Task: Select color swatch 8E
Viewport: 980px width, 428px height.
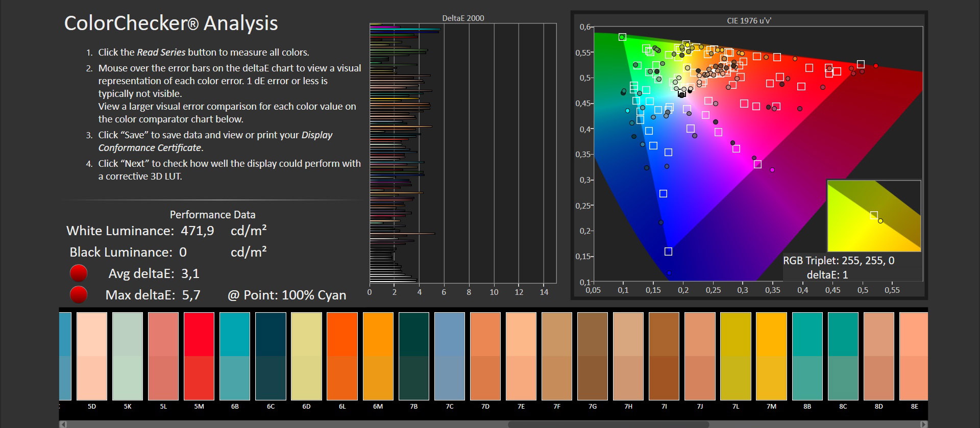Action: coord(914,356)
